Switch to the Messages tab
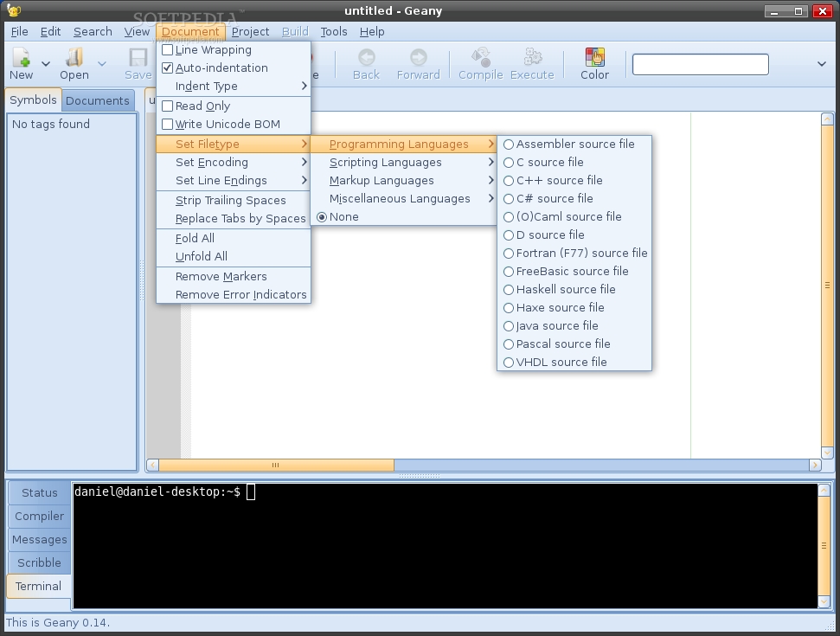This screenshot has width=840, height=636. tap(39, 540)
